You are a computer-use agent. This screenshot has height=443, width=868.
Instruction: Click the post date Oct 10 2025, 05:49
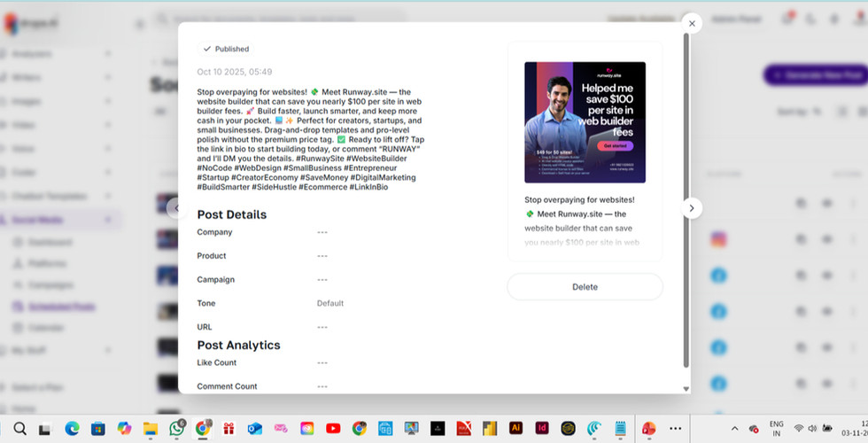point(235,72)
